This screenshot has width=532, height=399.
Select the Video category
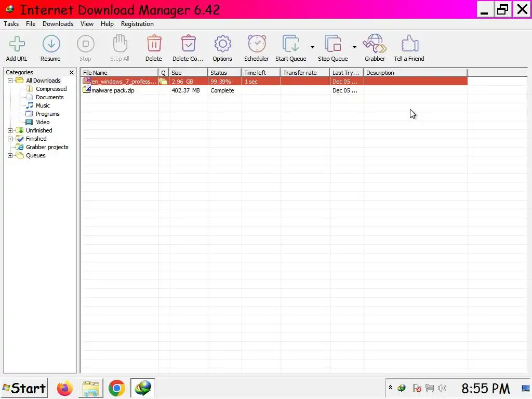pos(43,122)
